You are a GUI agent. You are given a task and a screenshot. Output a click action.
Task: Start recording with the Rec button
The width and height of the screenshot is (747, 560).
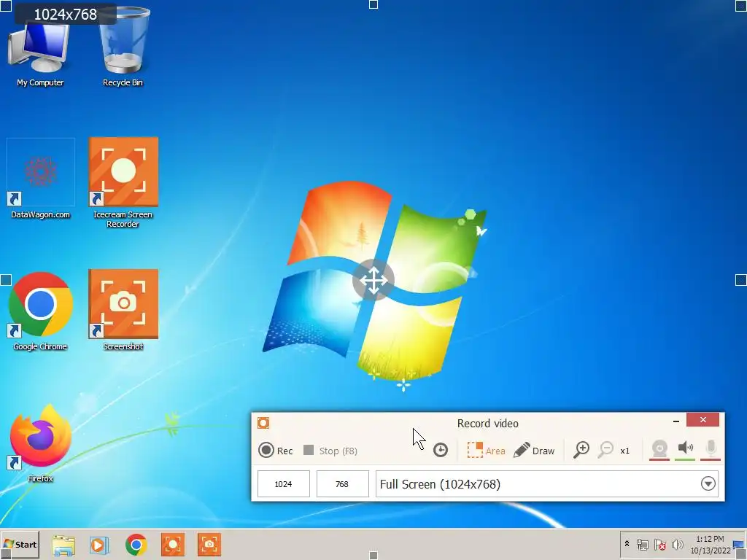[275, 451]
